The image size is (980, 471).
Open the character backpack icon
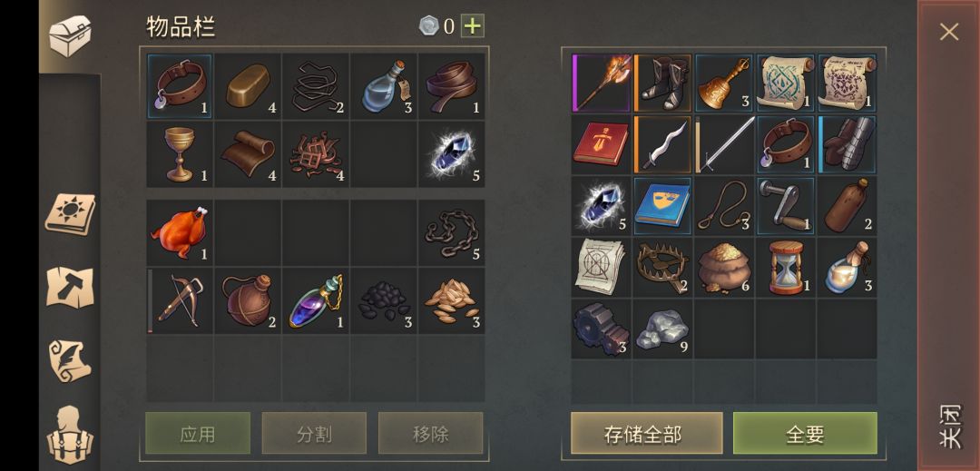tap(70, 436)
